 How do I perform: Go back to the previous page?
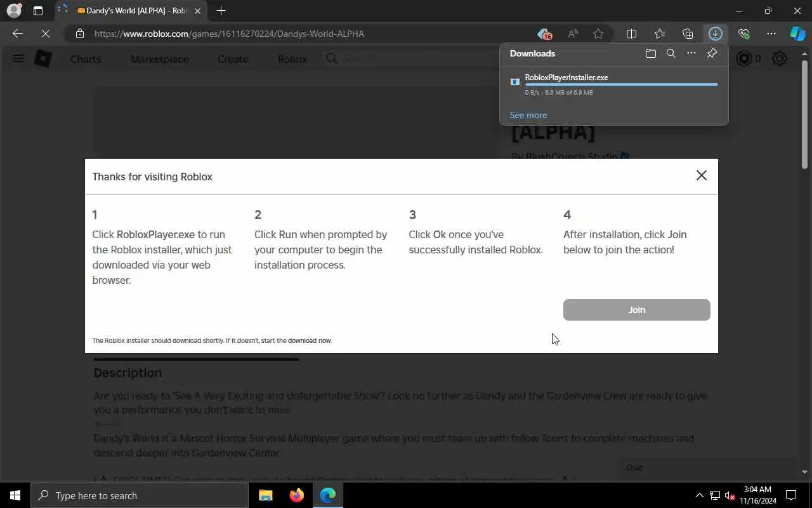[x=18, y=34]
